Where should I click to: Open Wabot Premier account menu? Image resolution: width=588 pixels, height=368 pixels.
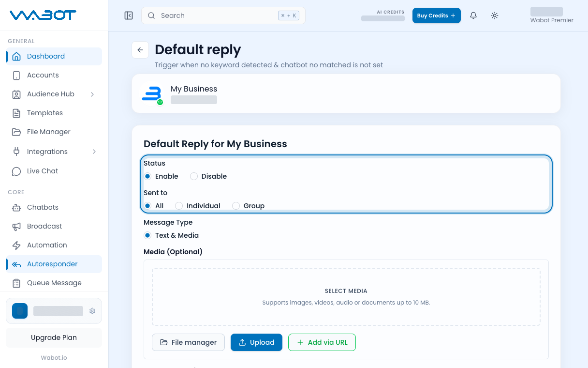(x=552, y=15)
